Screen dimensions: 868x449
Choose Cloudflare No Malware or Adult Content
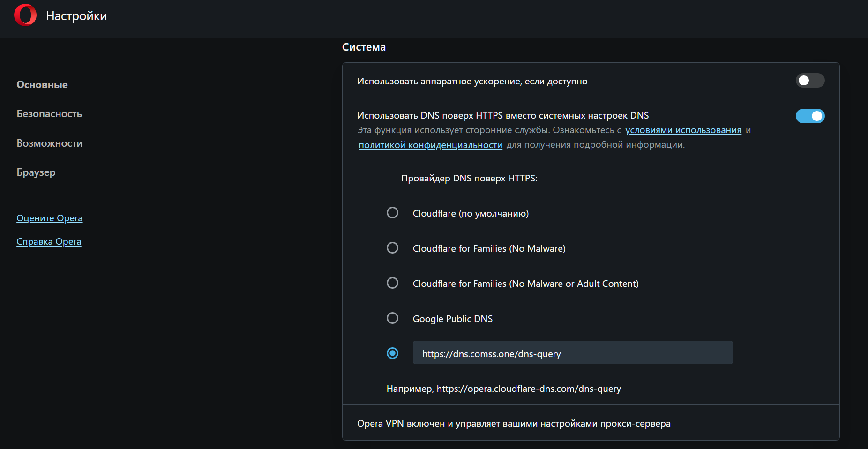[x=392, y=283]
